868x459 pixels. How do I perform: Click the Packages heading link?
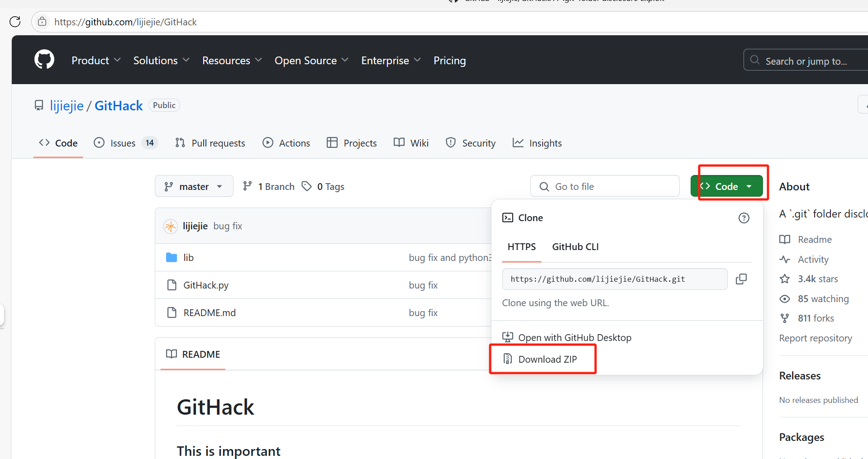(x=801, y=437)
